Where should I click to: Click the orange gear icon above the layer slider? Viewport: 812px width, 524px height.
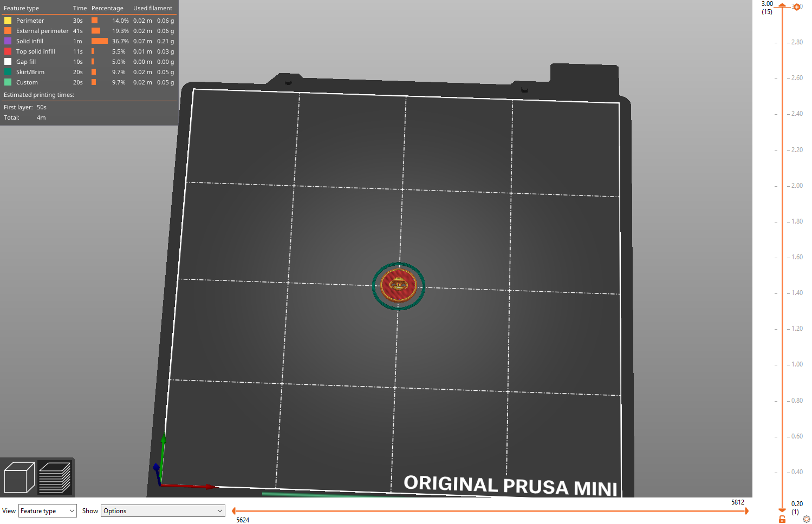(x=796, y=6)
